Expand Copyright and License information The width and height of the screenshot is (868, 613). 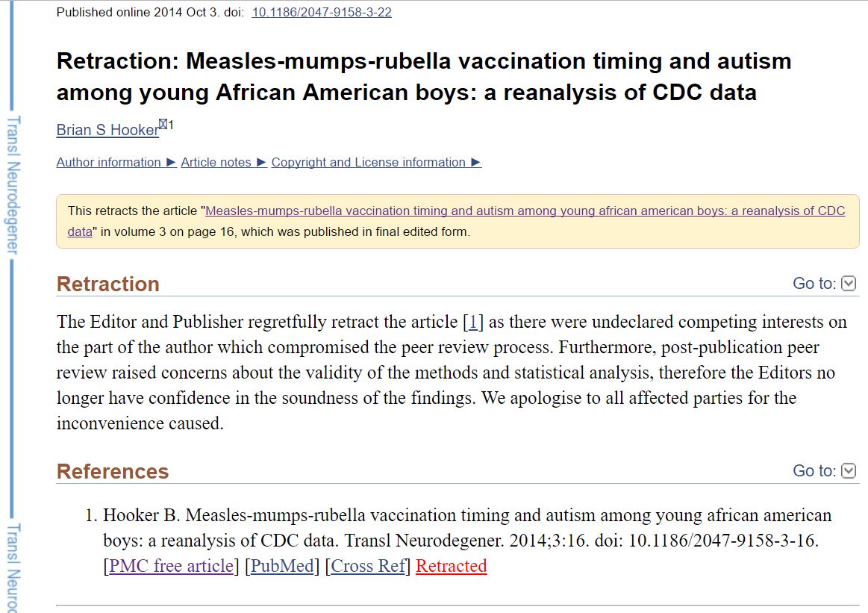point(376,163)
